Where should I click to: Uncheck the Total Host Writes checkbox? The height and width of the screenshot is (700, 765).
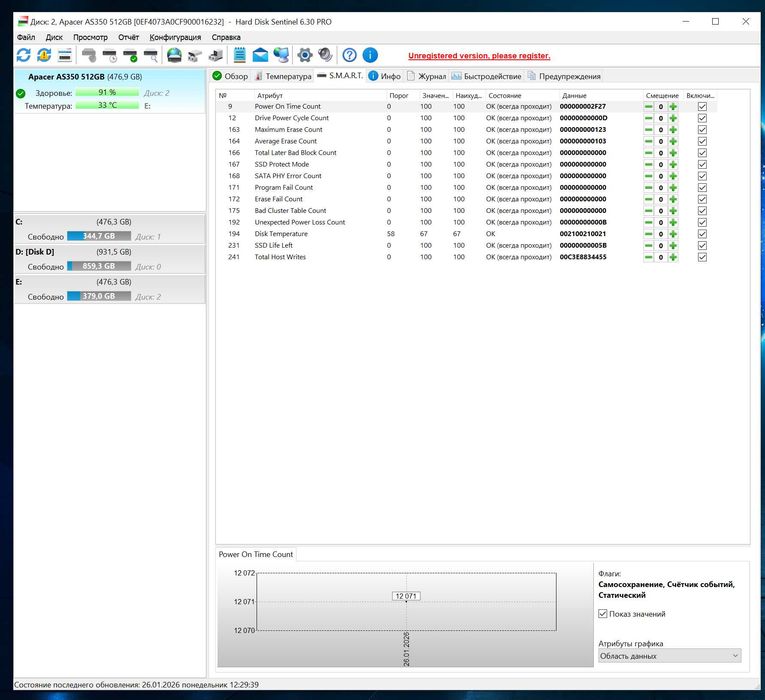pyautogui.click(x=702, y=257)
